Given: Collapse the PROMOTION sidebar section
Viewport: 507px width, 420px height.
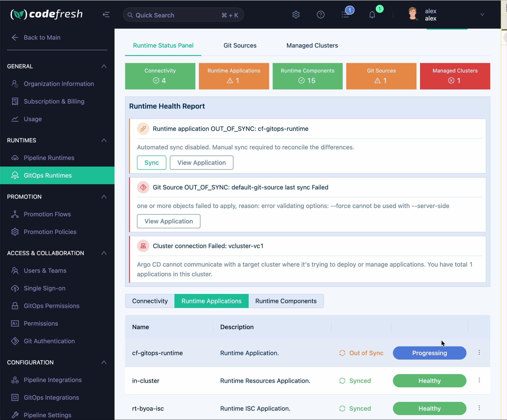Looking at the screenshot, I should tap(104, 197).
